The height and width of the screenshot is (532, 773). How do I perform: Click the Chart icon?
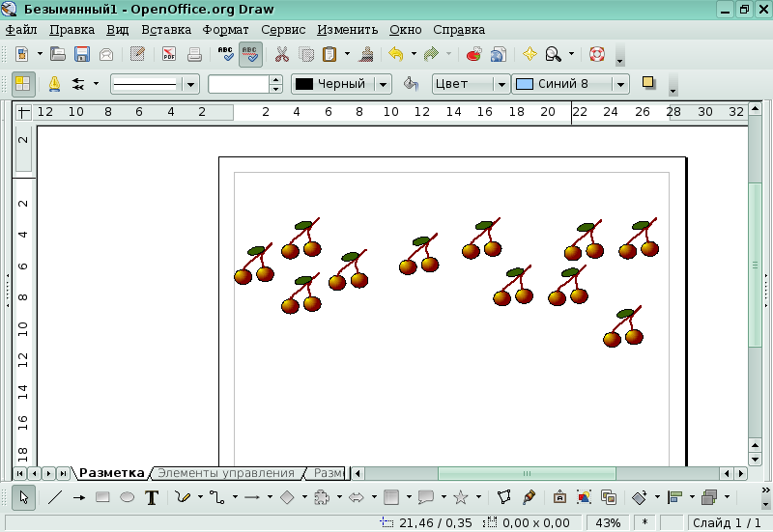[x=473, y=54]
